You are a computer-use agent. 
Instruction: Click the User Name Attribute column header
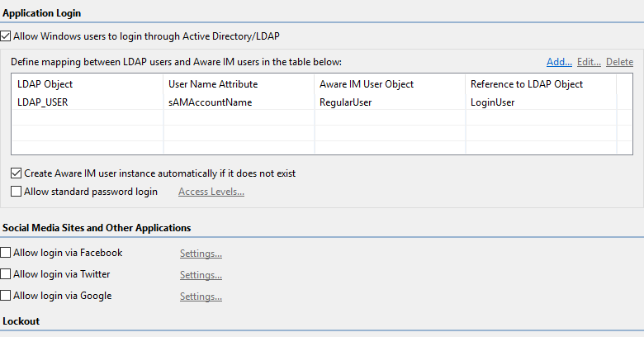point(239,84)
